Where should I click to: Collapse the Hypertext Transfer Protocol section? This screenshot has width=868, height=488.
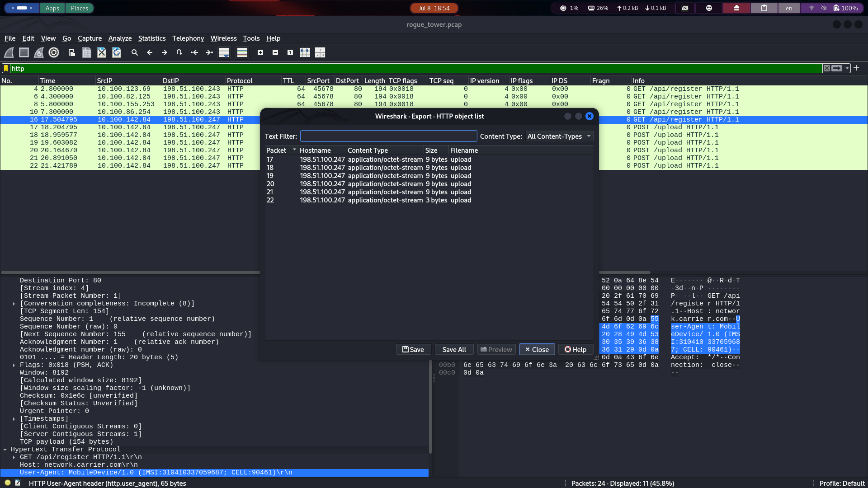point(5,450)
